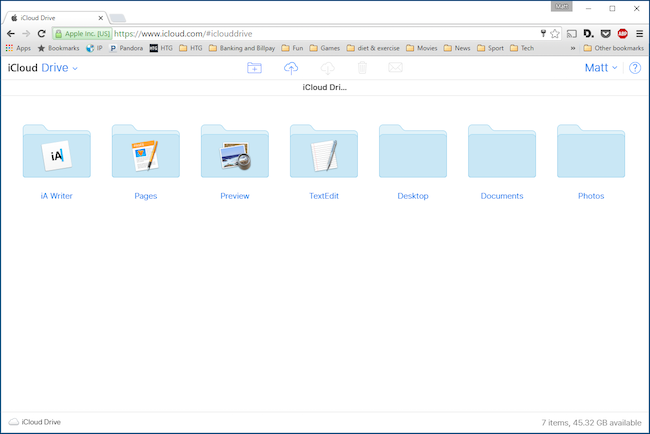Click the trash delete icon

[362, 68]
